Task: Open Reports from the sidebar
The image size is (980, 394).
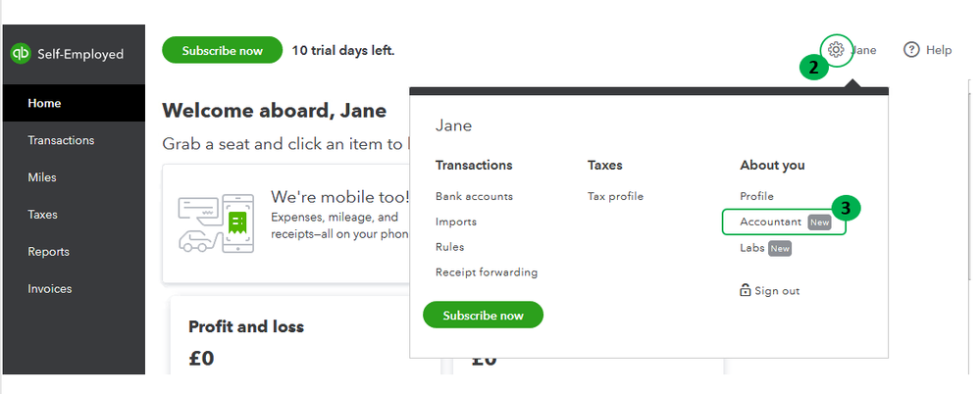Action: 48,252
